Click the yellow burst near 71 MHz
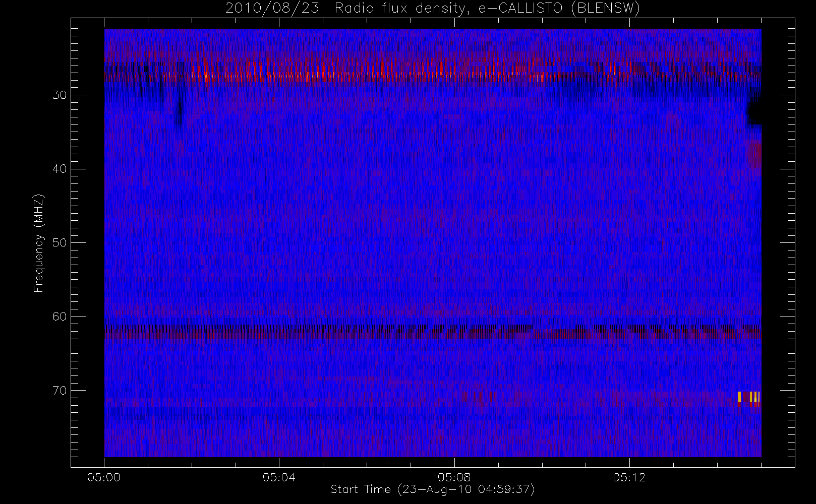The image size is (816, 504). (x=746, y=398)
